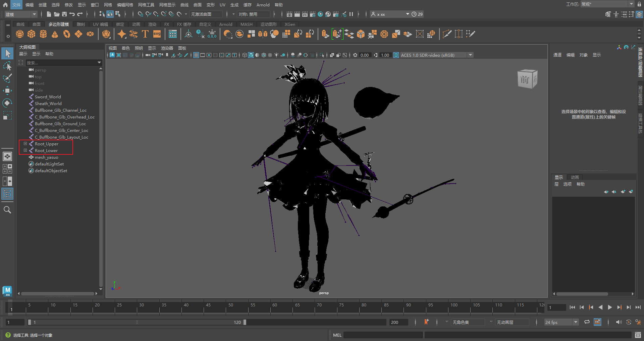Click the IPR render icon
644x341 pixels.
pyautogui.click(x=305, y=14)
